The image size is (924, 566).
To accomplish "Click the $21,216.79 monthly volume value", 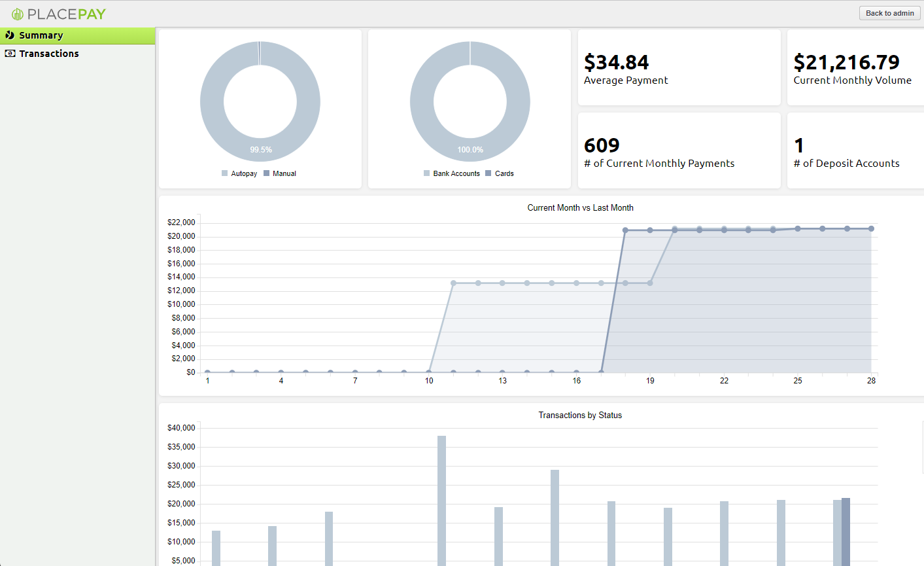I will coord(846,62).
